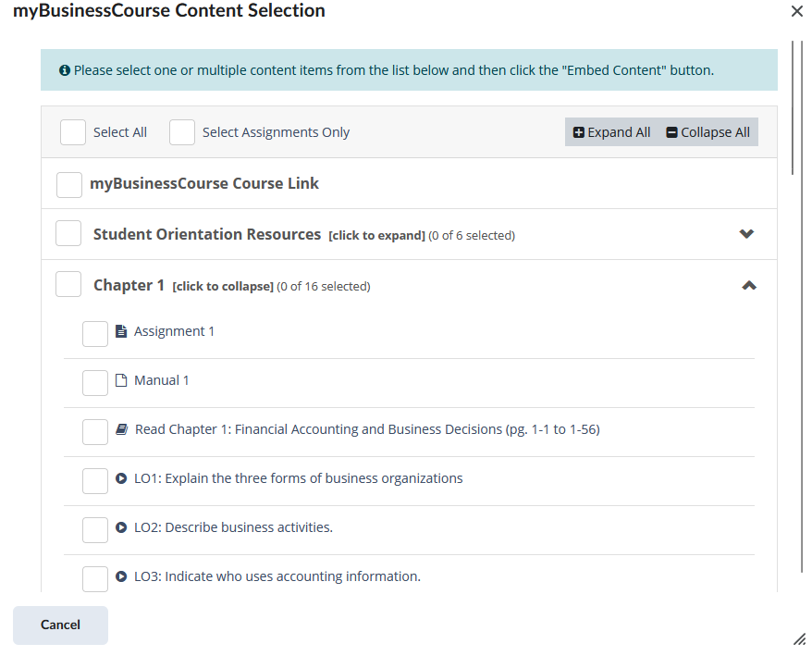Click the Assignment 1 document icon
The height and width of the screenshot is (656, 812).
click(x=120, y=331)
